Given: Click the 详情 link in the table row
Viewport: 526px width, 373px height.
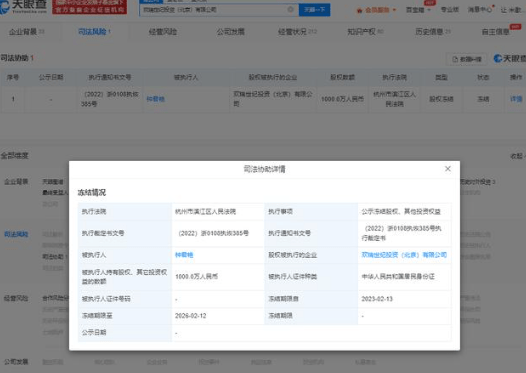Looking at the screenshot, I should pos(516,99).
